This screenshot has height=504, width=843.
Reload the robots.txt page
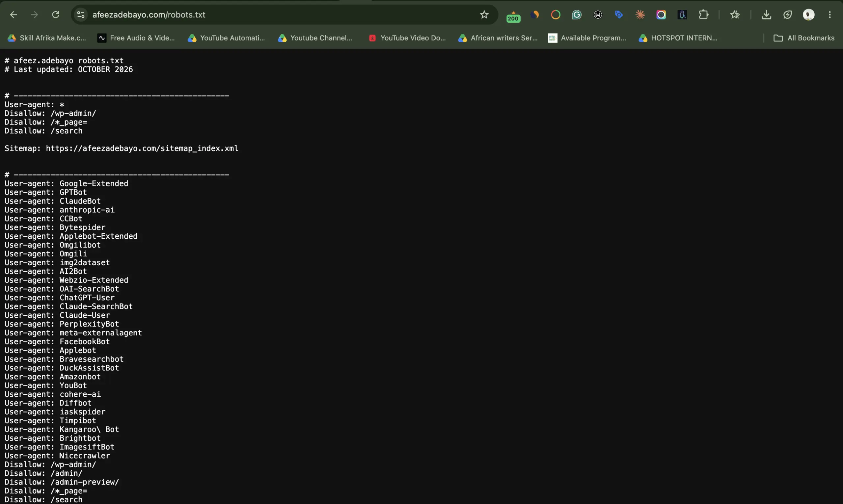(56, 14)
